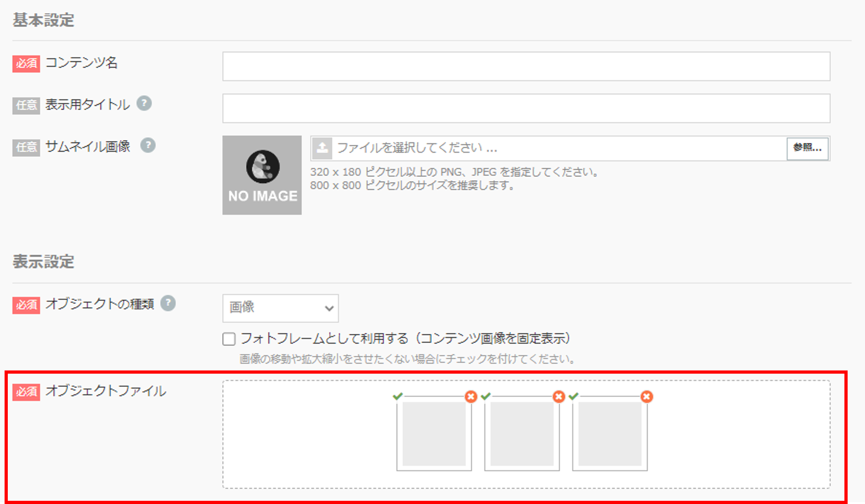The width and height of the screenshot is (865, 504).
Task: Click the 任意 badge beside サムネイル画像
Action: tap(26, 147)
